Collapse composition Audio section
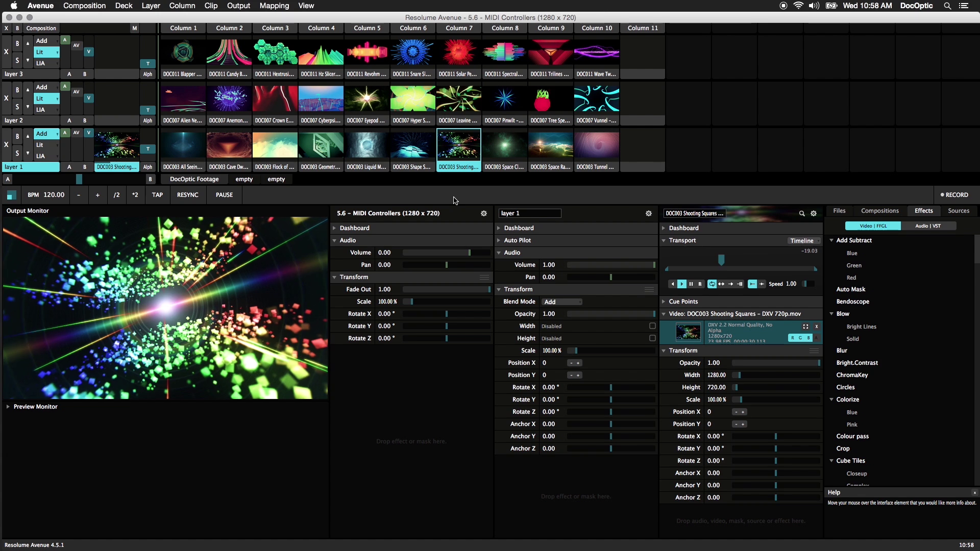 [334, 240]
